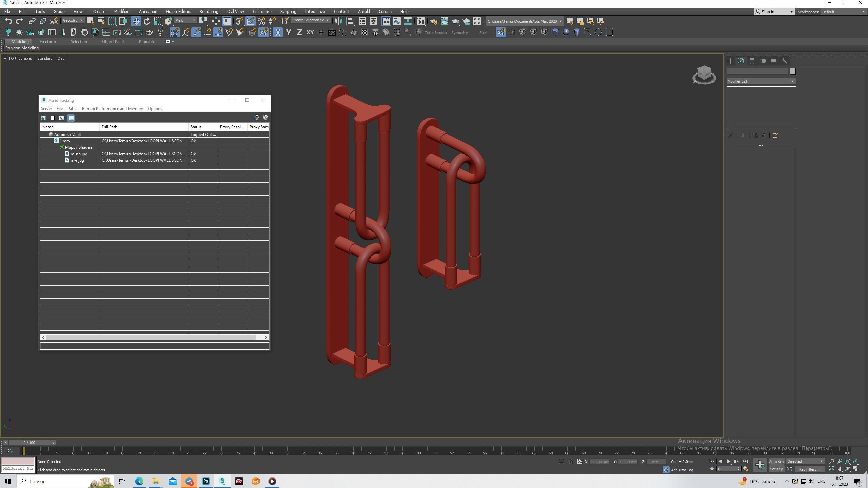
Task: Enable the Z axis constraint
Action: click(299, 33)
